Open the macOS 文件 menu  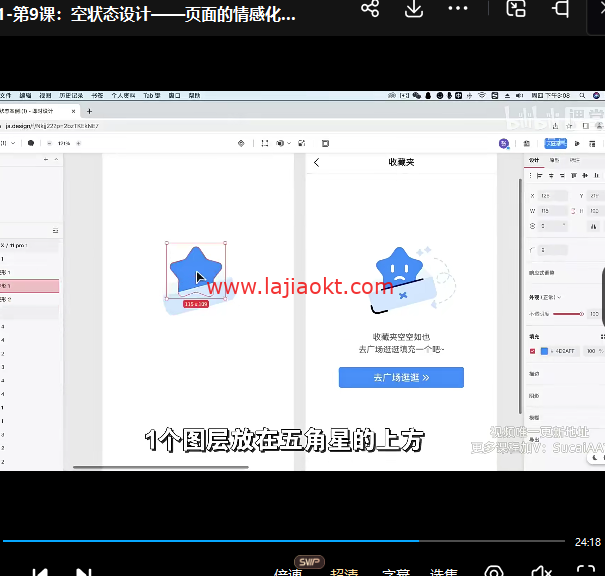click(5, 95)
